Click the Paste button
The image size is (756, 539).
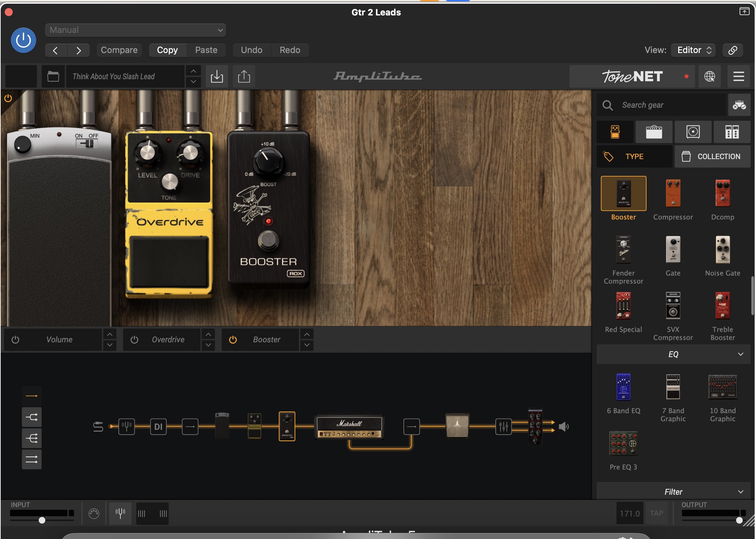coord(206,50)
